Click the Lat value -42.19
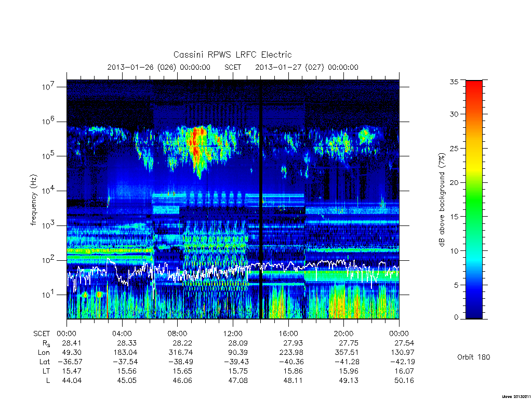Image resolution: width=532 pixels, height=399 pixels. click(x=402, y=362)
